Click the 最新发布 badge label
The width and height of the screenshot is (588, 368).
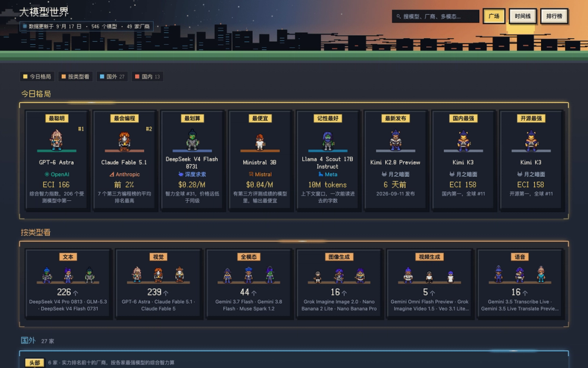395,118
